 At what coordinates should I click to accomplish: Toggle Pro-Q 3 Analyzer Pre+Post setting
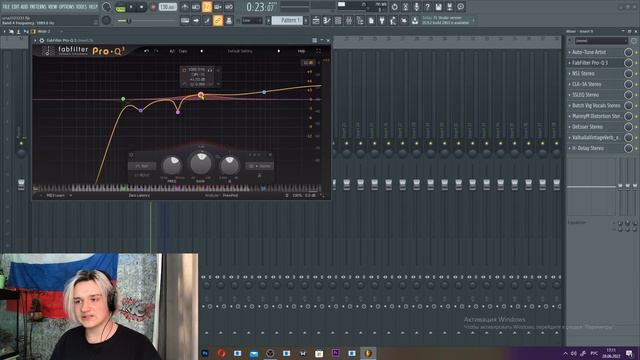point(230,196)
